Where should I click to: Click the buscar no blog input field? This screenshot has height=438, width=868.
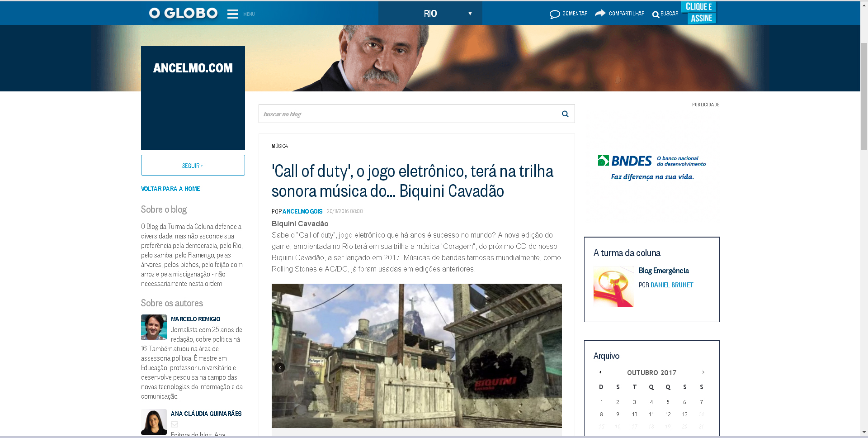click(407, 114)
